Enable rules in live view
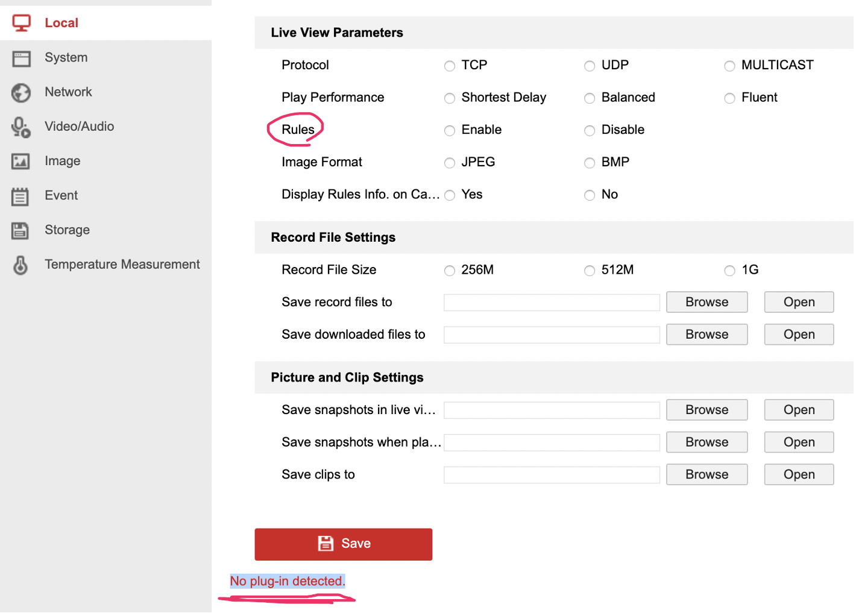Image resolution: width=856 pixels, height=616 pixels. 450,131
